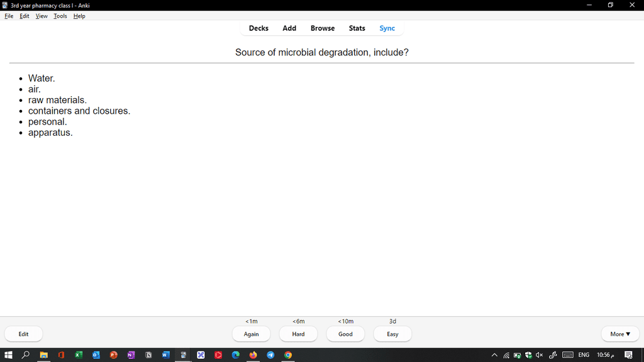Image resolution: width=644 pixels, height=362 pixels.
Task: Click the 'personal.' answer bullet
Action: (x=48, y=122)
